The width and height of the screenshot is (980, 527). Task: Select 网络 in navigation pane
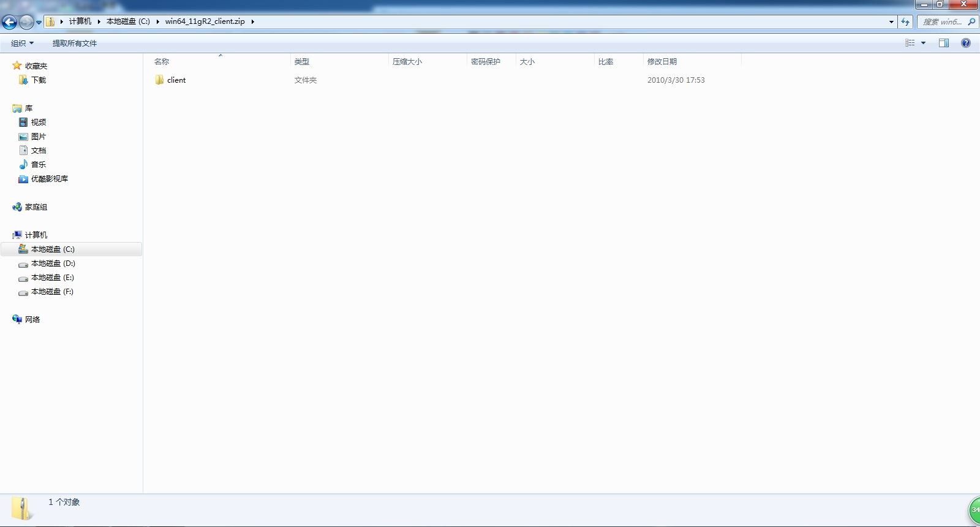(x=32, y=319)
